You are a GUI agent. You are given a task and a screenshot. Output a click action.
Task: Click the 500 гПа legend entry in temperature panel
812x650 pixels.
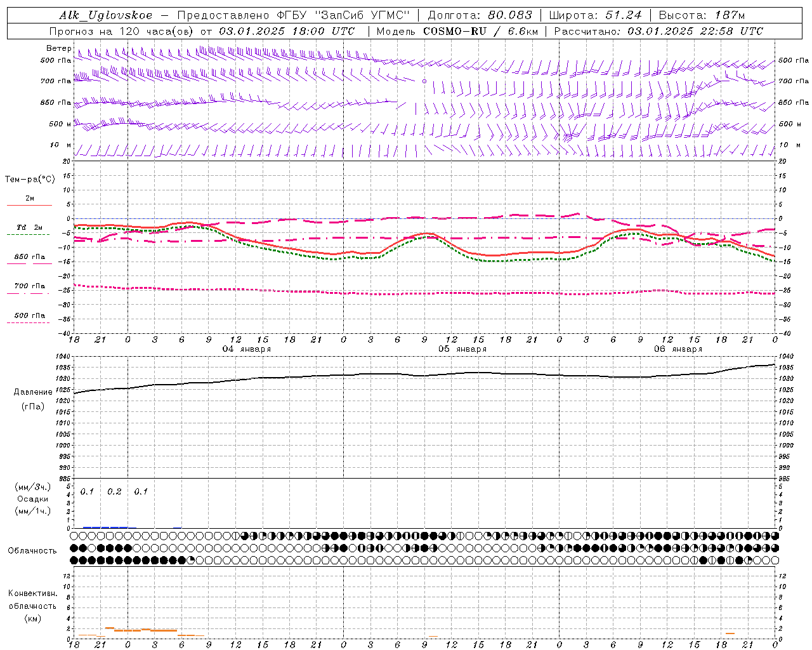[x=30, y=315]
